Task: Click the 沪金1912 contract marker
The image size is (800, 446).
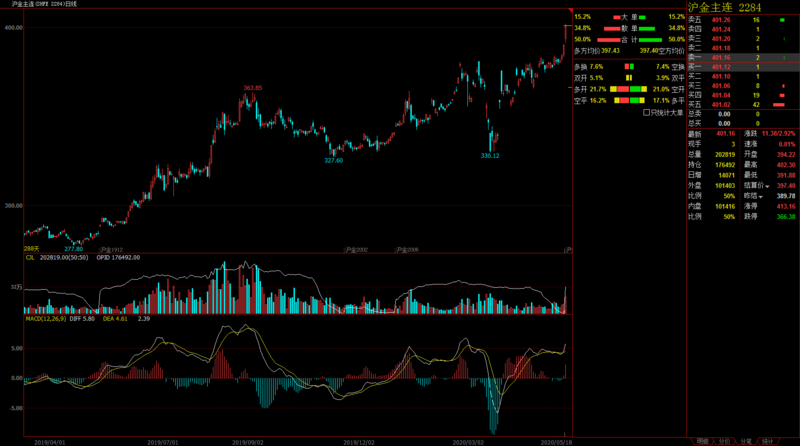Action: pos(111,250)
